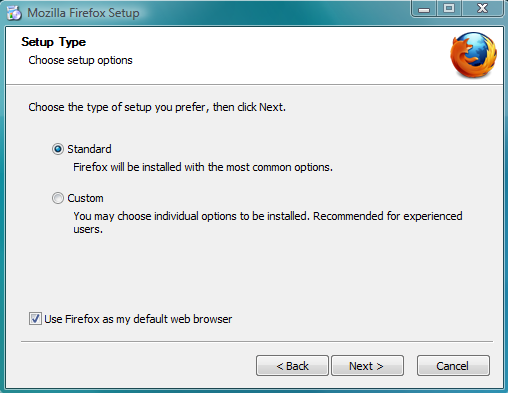Click the installer icon in the title bar
Viewport: 508px width, 393px height.
click(14, 13)
